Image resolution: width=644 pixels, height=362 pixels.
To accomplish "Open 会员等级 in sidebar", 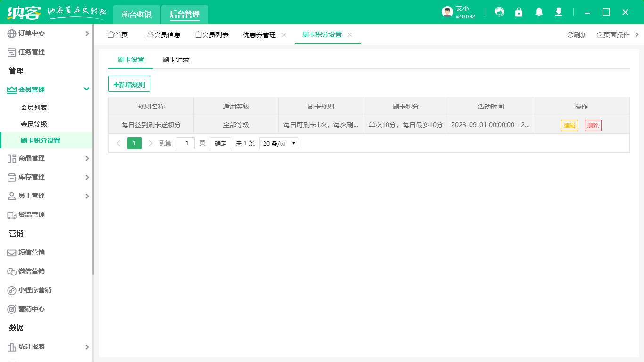I will click(x=34, y=124).
